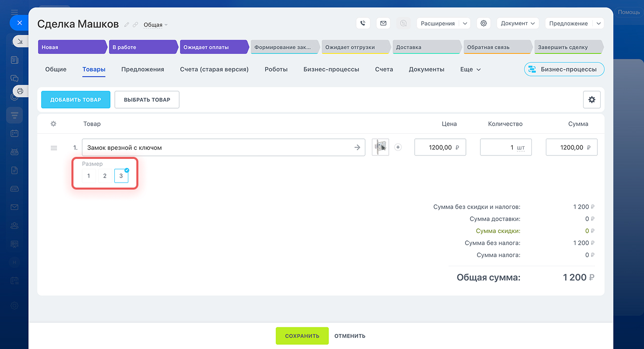Click the email envelope icon in header
This screenshot has width=644, height=349.
click(x=383, y=23)
